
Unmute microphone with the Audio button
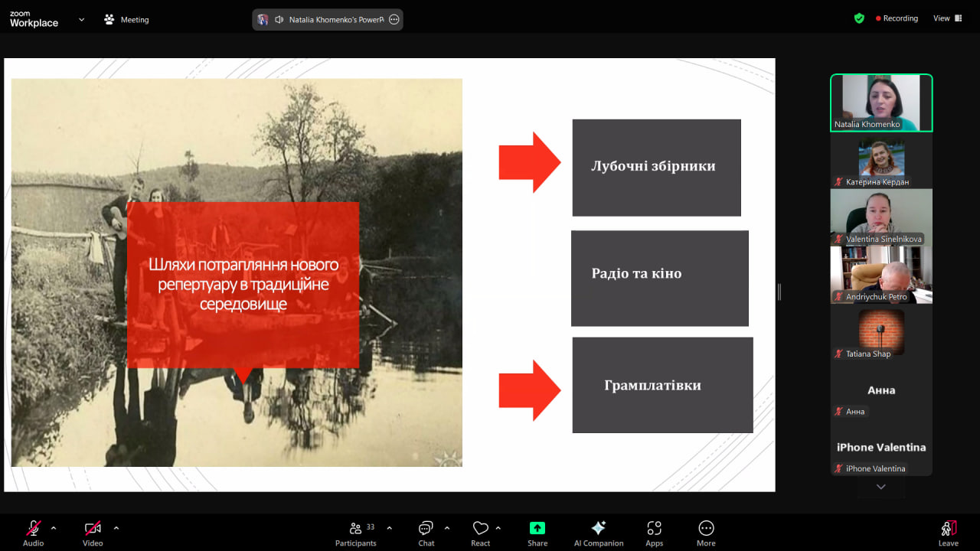click(x=33, y=533)
